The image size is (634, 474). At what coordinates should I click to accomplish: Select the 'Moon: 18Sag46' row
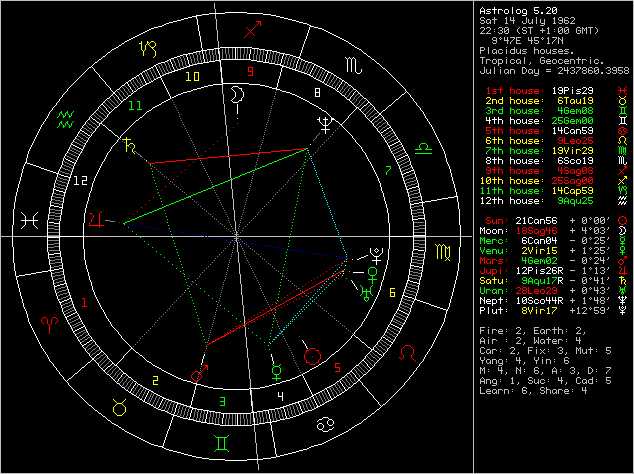click(x=554, y=231)
